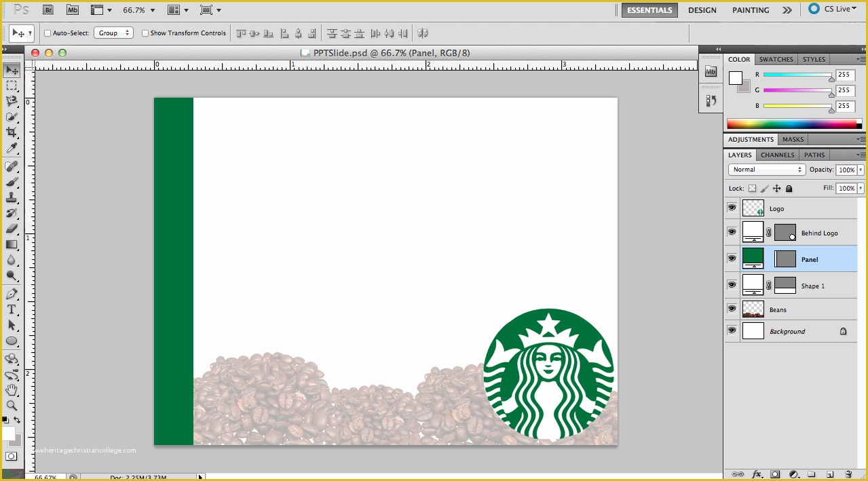Hide the Shape 1 layer

[x=732, y=285]
